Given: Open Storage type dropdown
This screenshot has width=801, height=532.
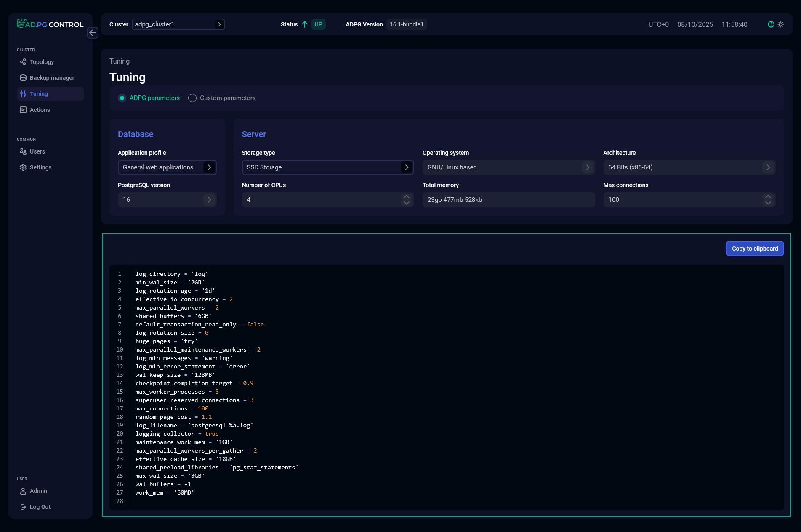Looking at the screenshot, I should pos(327,167).
